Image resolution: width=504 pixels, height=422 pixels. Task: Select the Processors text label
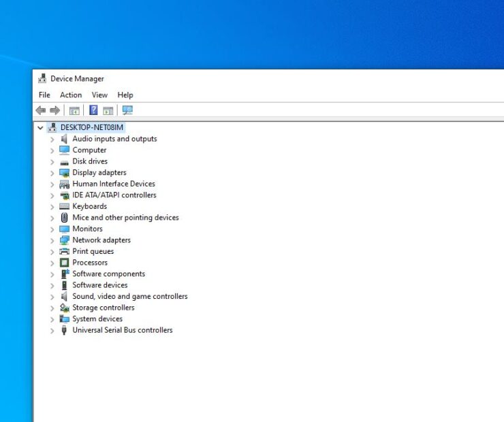click(x=90, y=262)
